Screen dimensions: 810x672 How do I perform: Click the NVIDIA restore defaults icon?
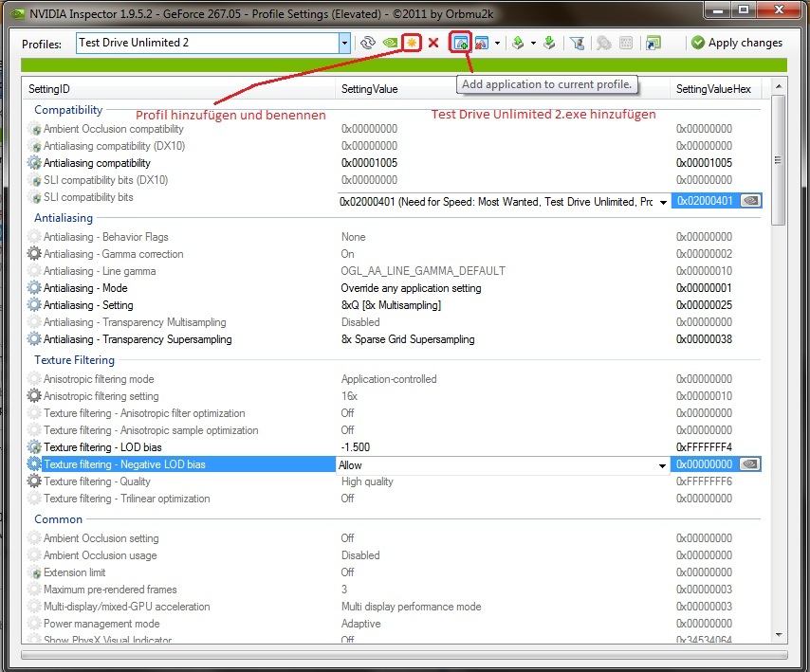click(x=390, y=43)
